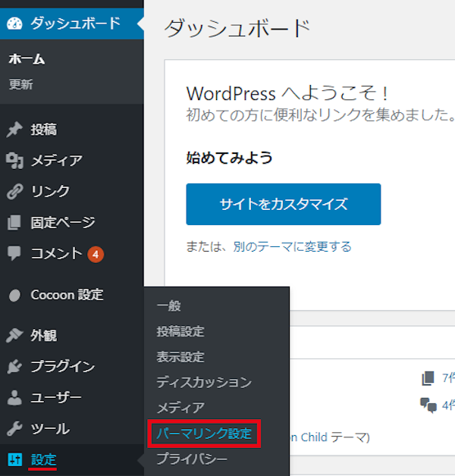Click the chain link icon beside リンク
This screenshot has height=476, width=455.
[x=14, y=192]
